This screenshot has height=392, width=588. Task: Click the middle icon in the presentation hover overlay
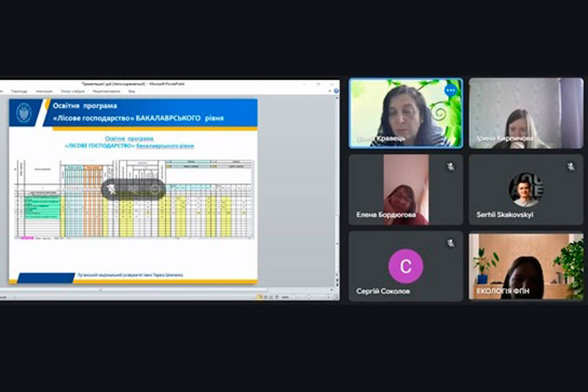[x=133, y=189]
